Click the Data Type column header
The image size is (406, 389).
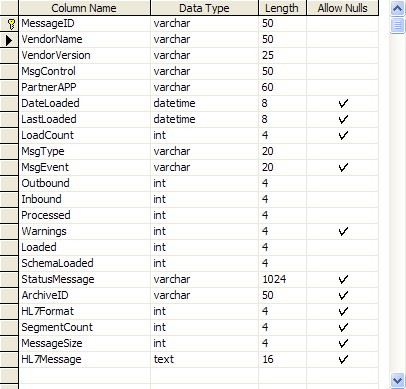coord(204,8)
